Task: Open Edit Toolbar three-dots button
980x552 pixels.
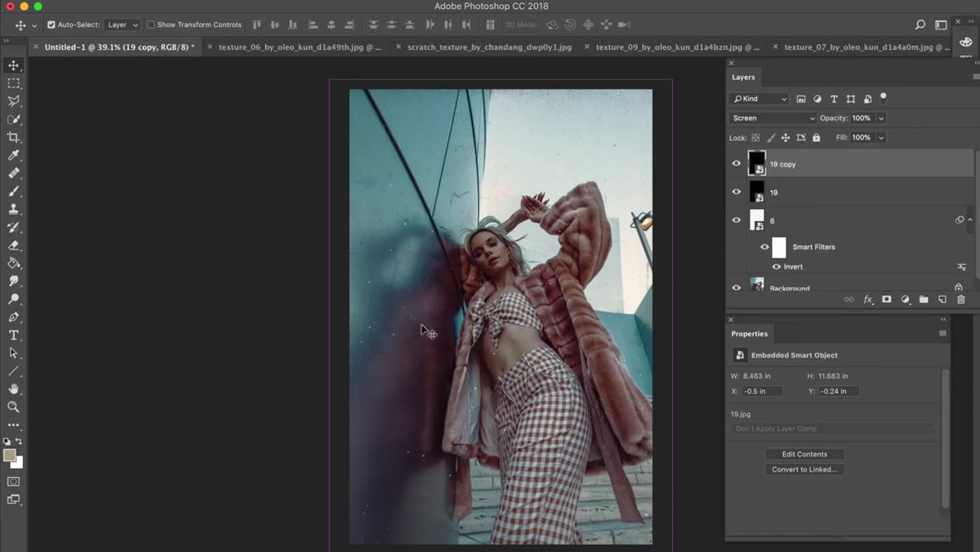Action: pyautogui.click(x=13, y=425)
